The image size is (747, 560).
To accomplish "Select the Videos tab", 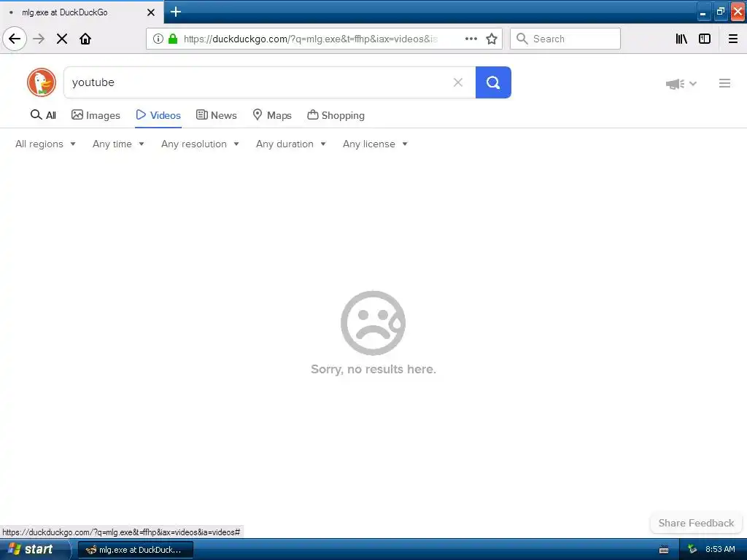I will click(158, 115).
